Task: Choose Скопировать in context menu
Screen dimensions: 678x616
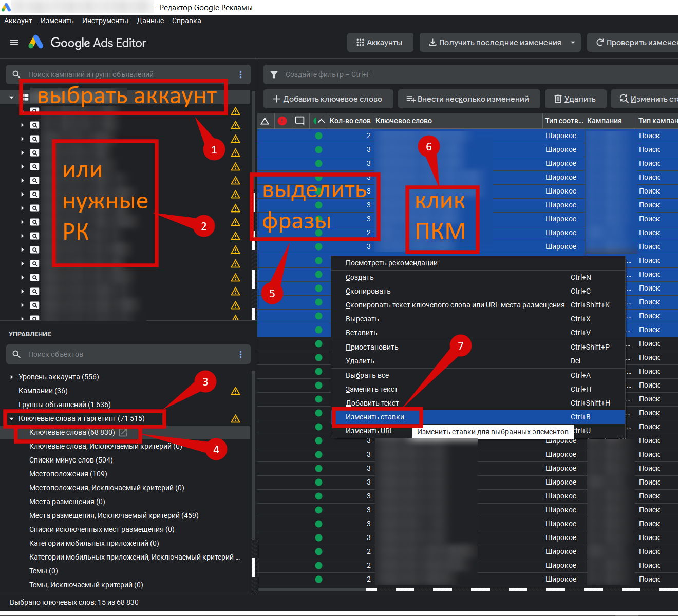Action: pos(478,291)
